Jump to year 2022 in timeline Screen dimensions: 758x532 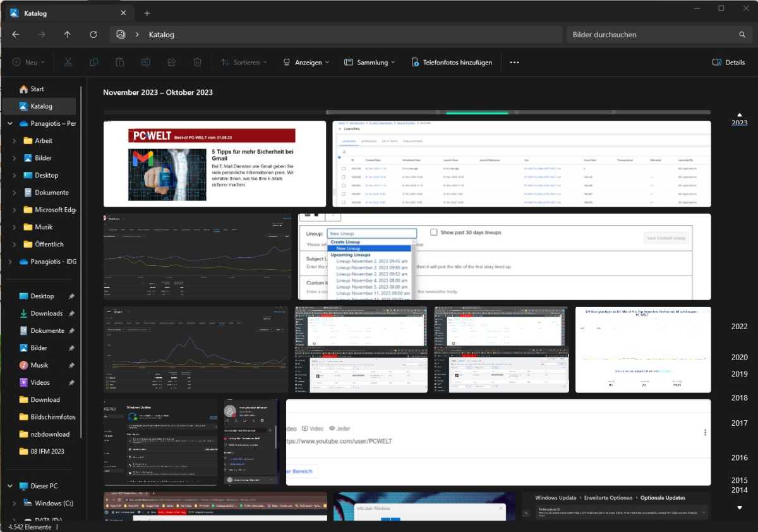(739, 327)
